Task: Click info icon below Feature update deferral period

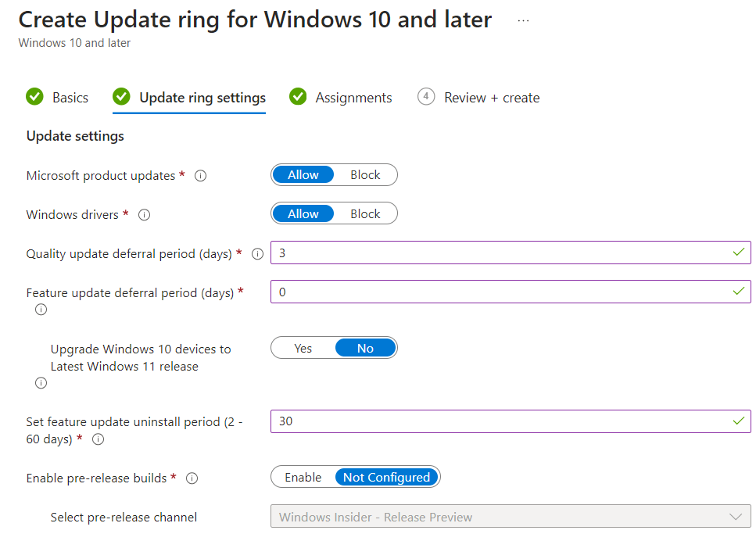Action: pos(41,310)
